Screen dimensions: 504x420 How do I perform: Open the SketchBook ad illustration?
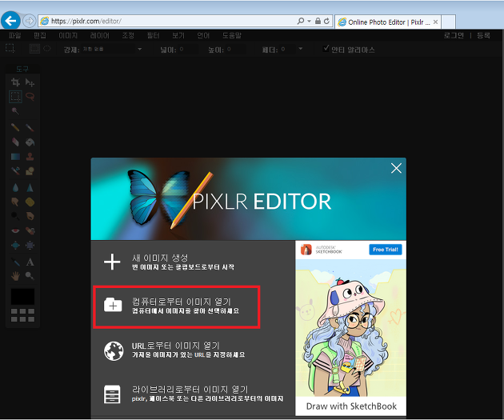click(350, 328)
